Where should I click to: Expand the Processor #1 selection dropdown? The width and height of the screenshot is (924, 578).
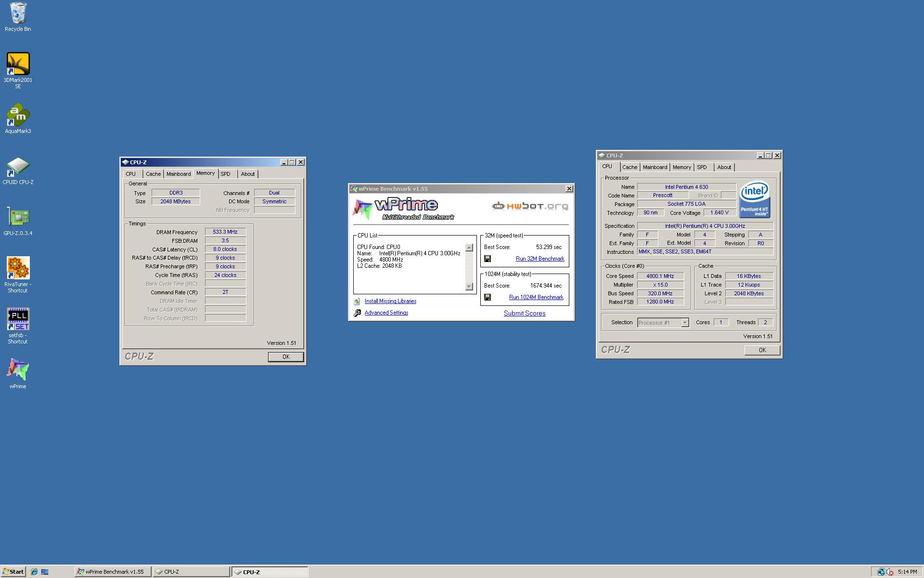[x=685, y=323]
